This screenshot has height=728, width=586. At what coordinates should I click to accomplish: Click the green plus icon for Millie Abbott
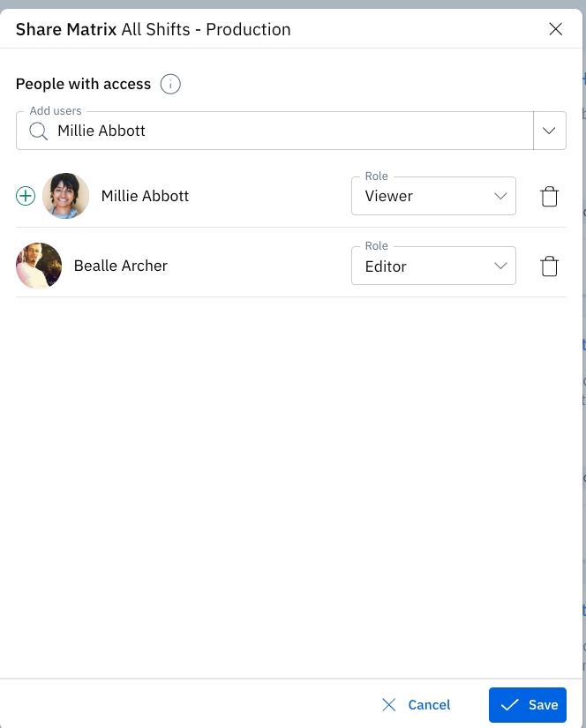click(26, 196)
